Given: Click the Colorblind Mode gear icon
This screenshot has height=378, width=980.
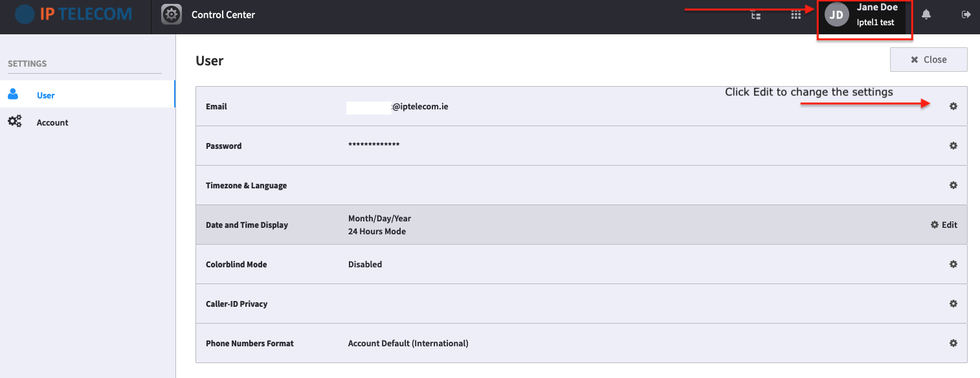Looking at the screenshot, I should [x=953, y=264].
